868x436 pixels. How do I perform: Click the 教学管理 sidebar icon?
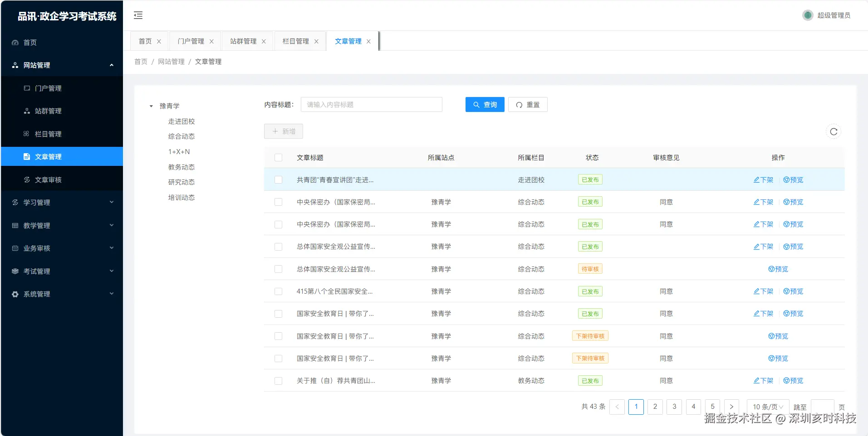click(15, 226)
